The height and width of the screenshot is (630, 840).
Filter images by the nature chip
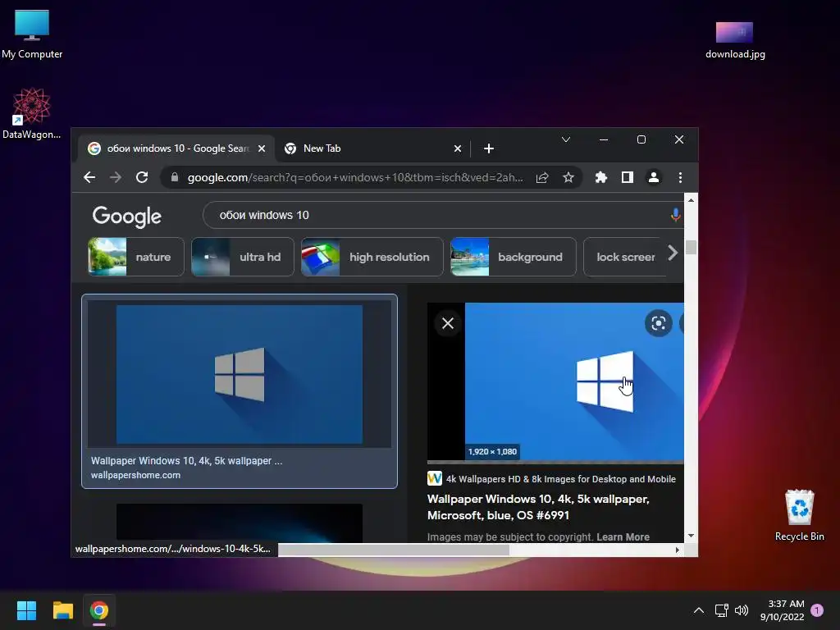(135, 257)
